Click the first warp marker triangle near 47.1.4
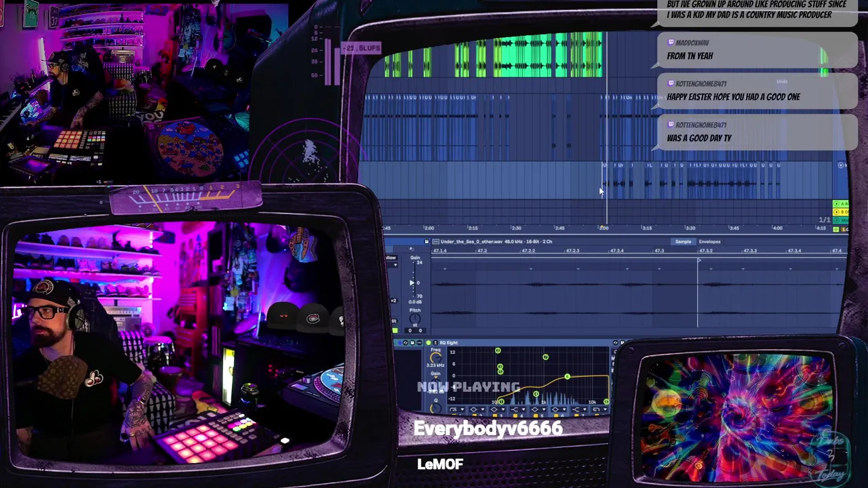Screen dimensions: 868x488 pyautogui.click(x=445, y=269)
